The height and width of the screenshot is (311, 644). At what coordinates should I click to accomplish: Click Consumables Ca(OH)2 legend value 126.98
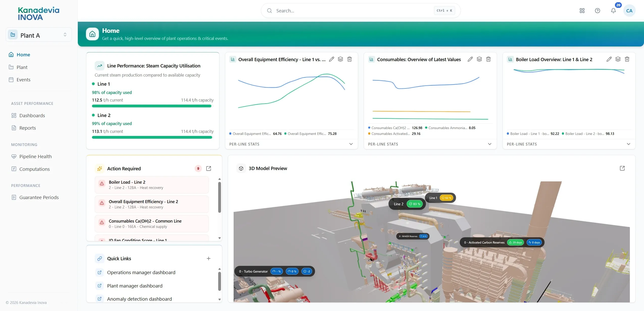point(417,128)
